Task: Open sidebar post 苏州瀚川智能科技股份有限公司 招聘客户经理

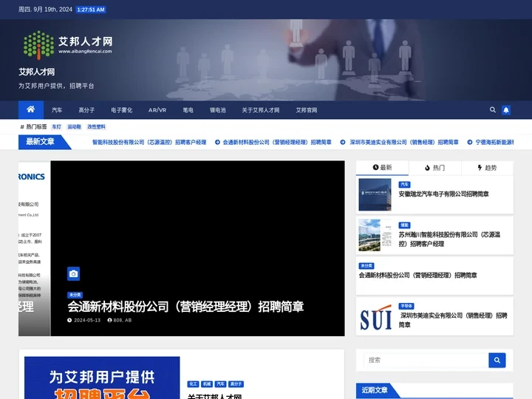Action: [449, 239]
